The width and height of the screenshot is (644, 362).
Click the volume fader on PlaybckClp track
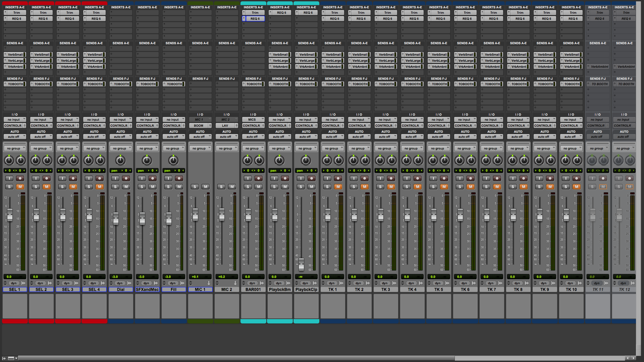[x=301, y=264]
